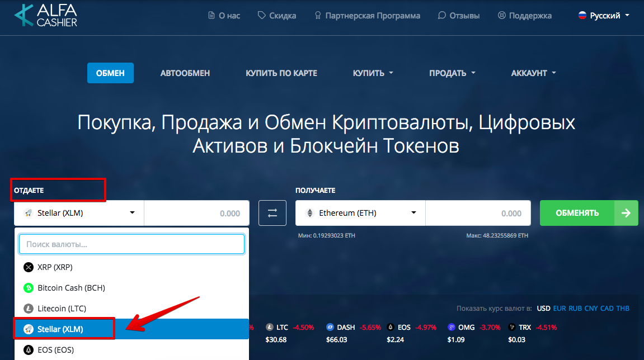Choose Bitcoin Cash (BCH) from the list
The height and width of the screenshot is (360, 644).
pos(132,288)
